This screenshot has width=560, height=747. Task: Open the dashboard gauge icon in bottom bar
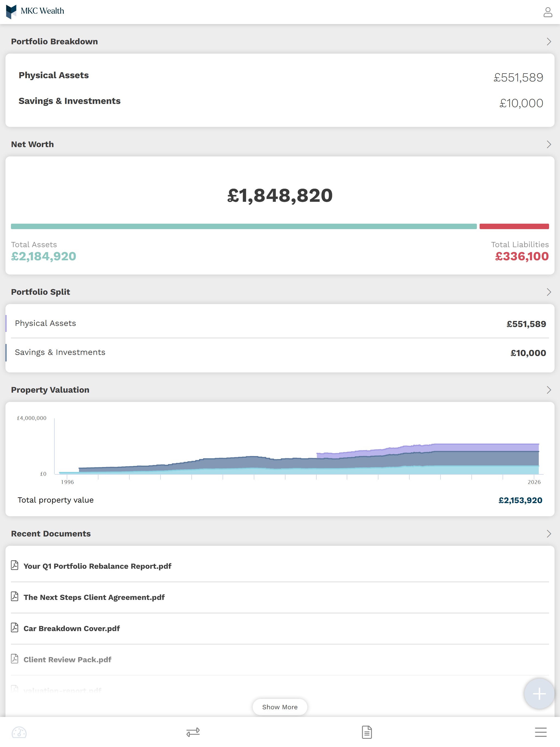(x=19, y=732)
